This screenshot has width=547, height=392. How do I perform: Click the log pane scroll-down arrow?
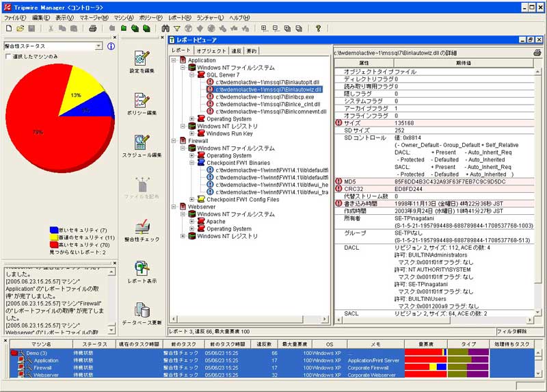coord(111,329)
